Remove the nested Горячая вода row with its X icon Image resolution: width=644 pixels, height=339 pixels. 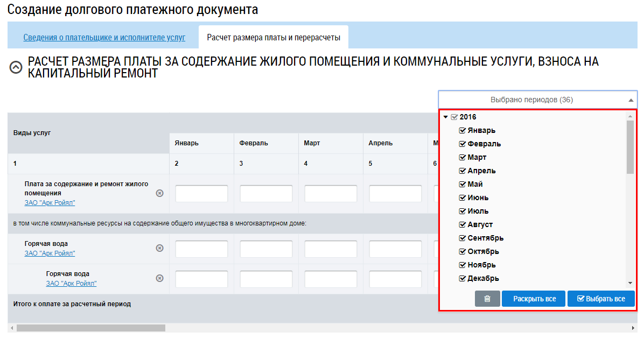(x=160, y=278)
